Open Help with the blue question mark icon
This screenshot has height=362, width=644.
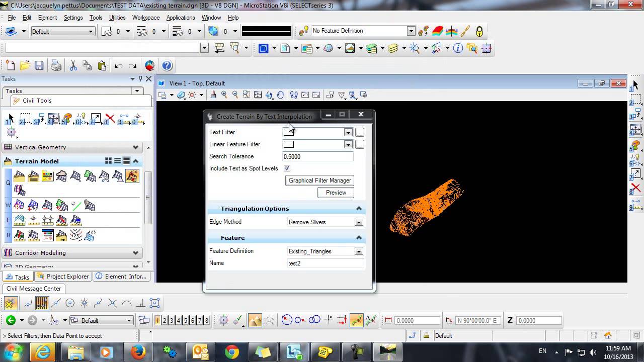[x=167, y=66]
